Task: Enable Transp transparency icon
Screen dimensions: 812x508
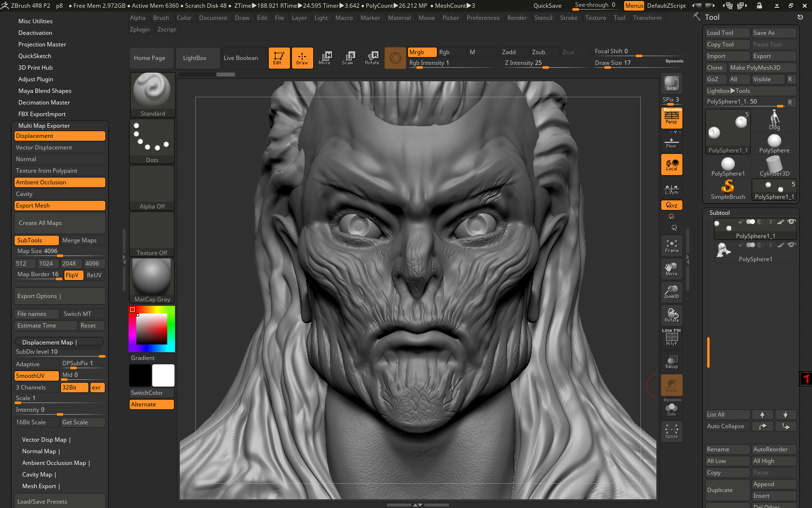Action: click(671, 362)
